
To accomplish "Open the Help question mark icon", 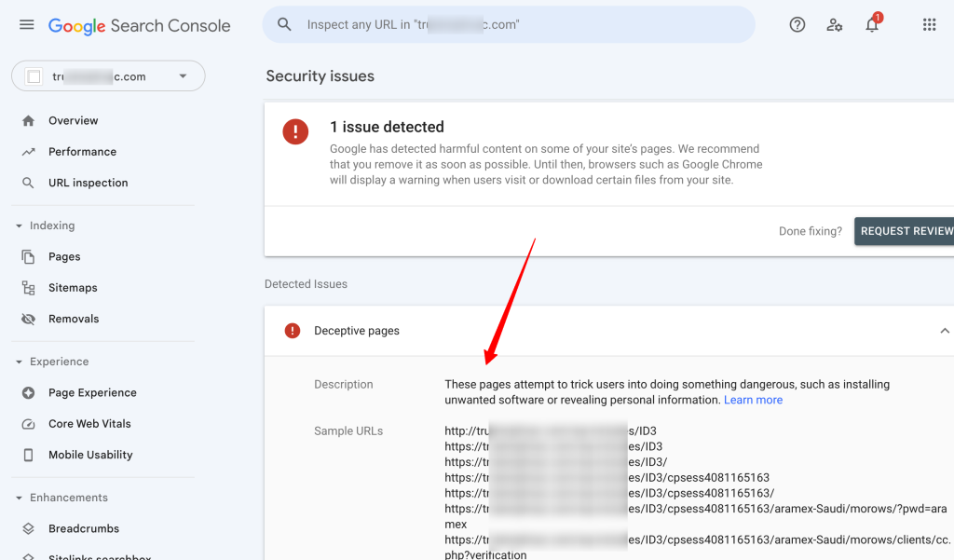I will coord(797,25).
